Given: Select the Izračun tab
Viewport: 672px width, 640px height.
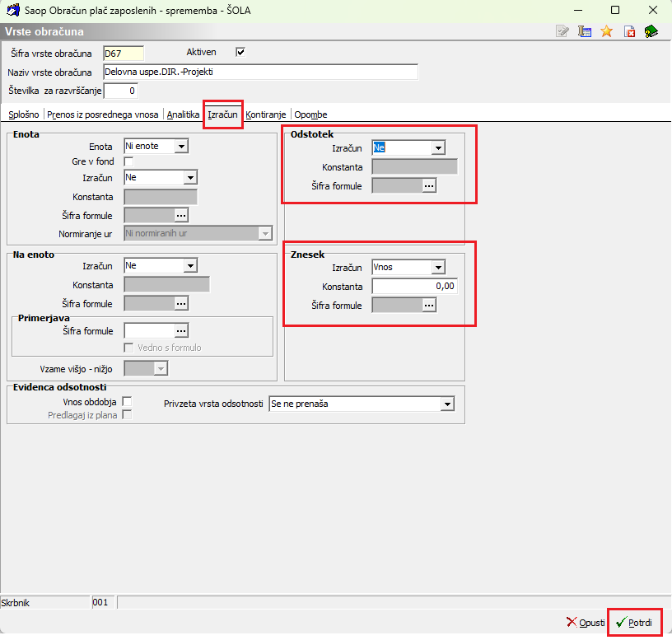Looking at the screenshot, I should pyautogui.click(x=222, y=114).
